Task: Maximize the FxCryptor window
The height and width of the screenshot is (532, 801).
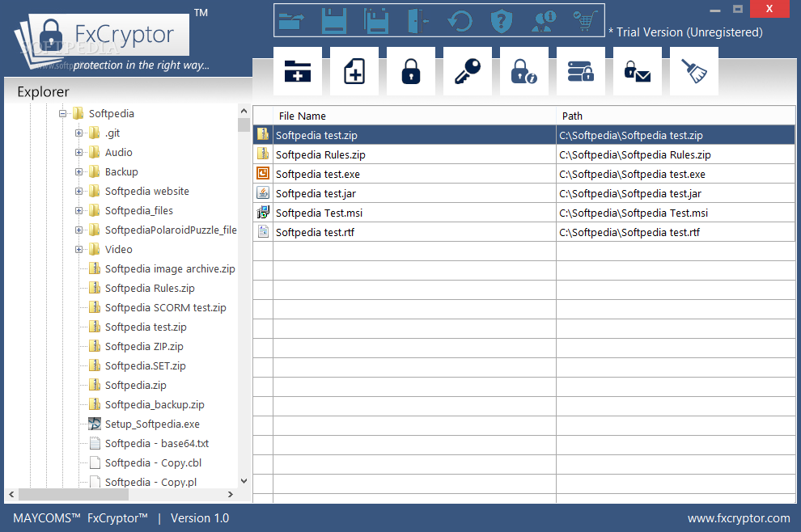Action: click(738, 9)
